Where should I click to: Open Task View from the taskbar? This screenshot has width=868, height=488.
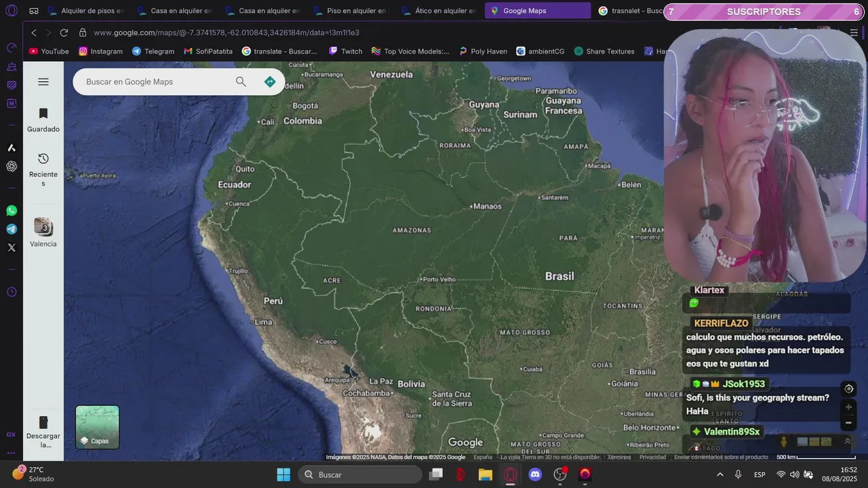coord(436,474)
